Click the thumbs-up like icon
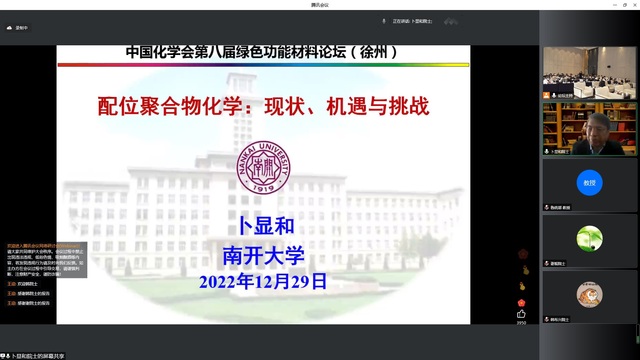Screen dimensions: 640x360 point(521,314)
